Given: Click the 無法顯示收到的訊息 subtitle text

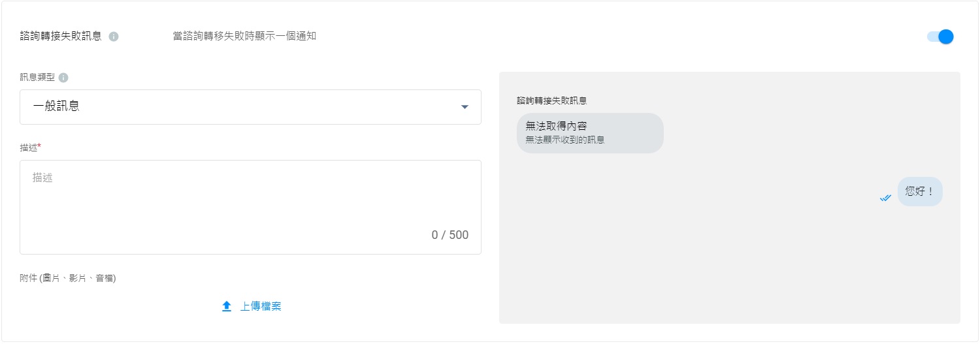Looking at the screenshot, I should [x=564, y=140].
